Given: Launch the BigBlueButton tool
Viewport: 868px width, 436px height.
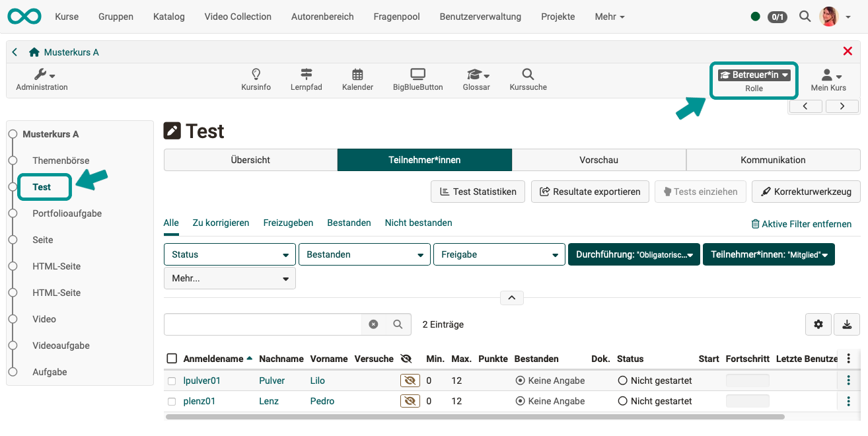Looking at the screenshot, I should pyautogui.click(x=417, y=79).
